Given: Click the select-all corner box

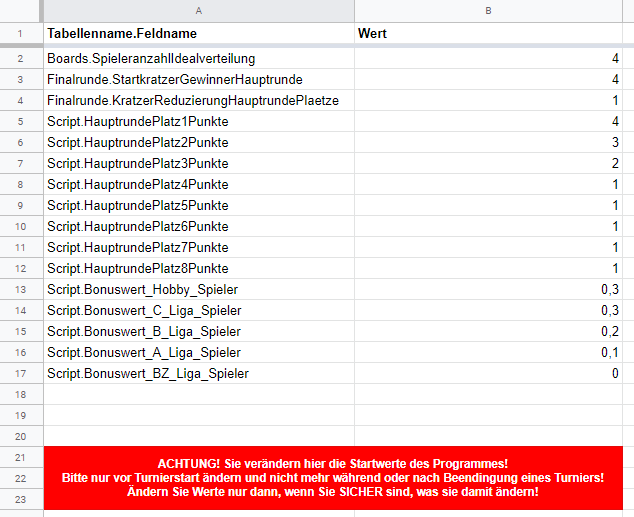Looking at the screenshot, I should (x=21, y=10).
